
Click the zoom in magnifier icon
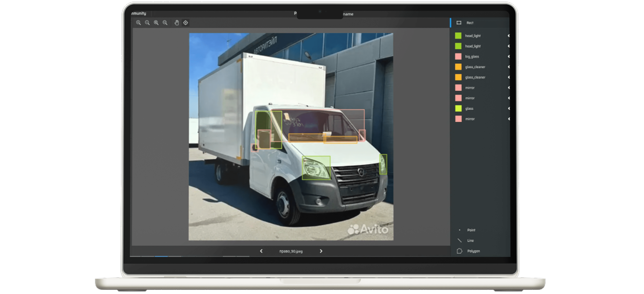tap(138, 23)
